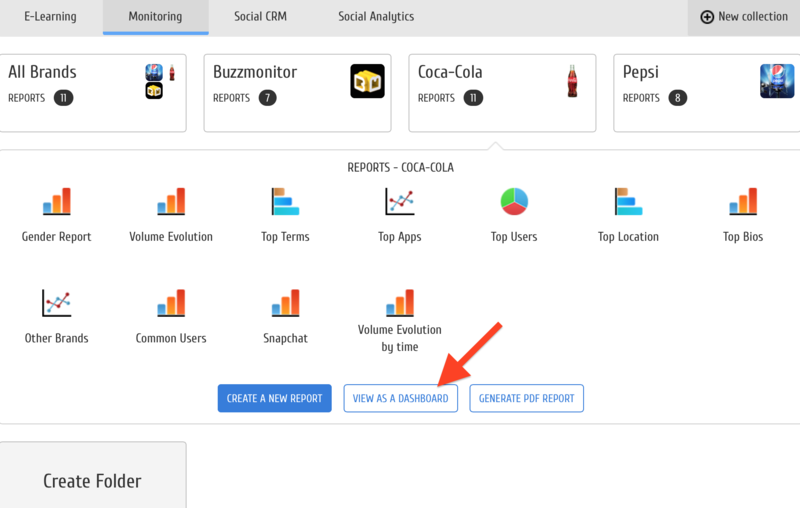Click the New collection button

pyautogui.click(x=744, y=17)
